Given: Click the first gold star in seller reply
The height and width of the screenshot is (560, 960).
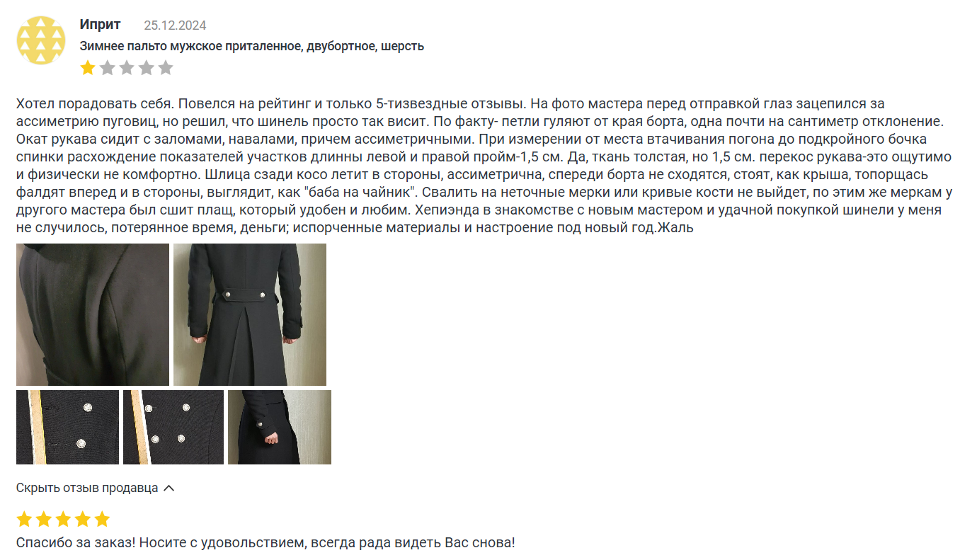Looking at the screenshot, I should coord(25,520).
